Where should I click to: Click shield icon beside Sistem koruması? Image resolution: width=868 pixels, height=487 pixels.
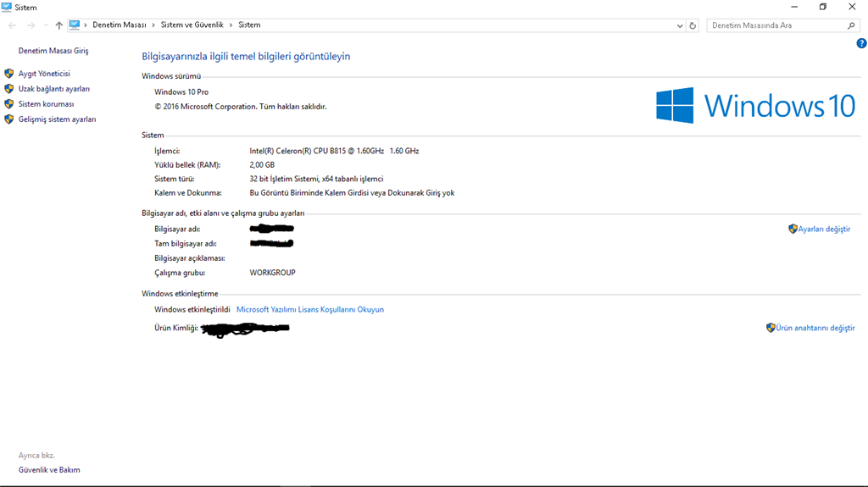pyautogui.click(x=8, y=104)
